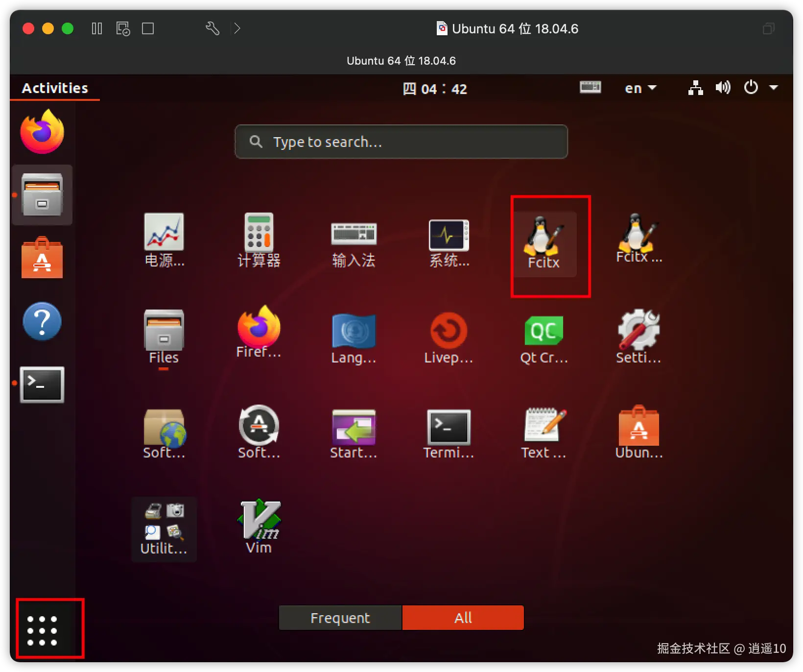Launch Terminal in the app grid
This screenshot has height=672, width=803.
point(449,434)
